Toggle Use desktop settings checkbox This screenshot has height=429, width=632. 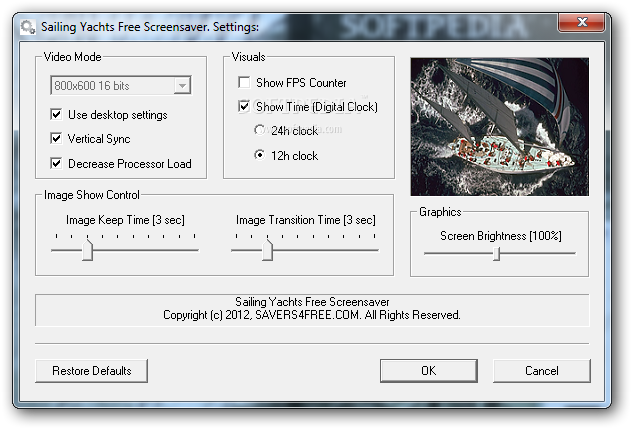(56, 115)
